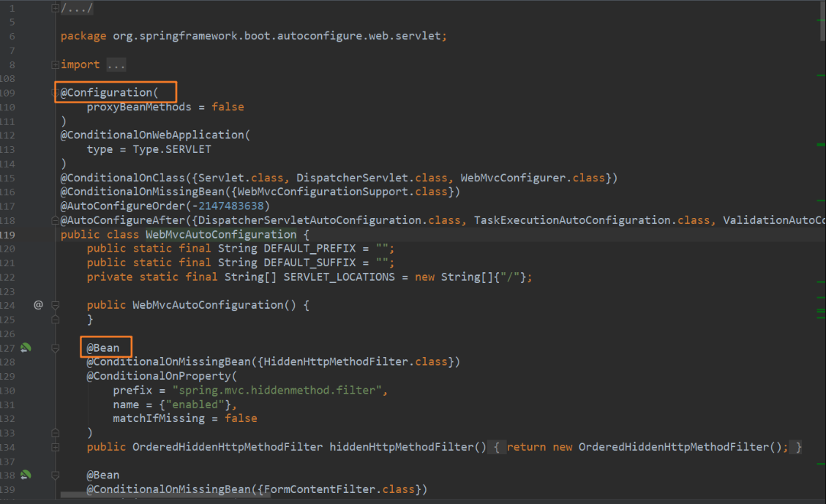Click the fold end marker on line 133
Screen dimensions: 826x504
[56, 433]
